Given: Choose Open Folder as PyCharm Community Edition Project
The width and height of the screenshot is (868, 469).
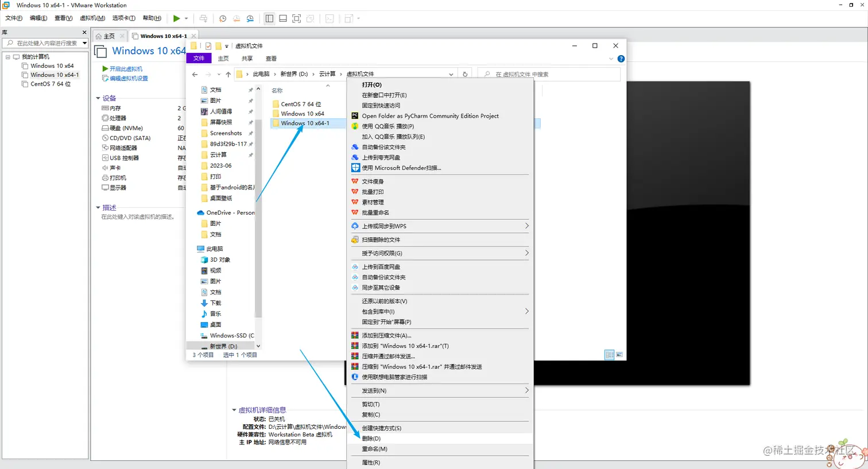Looking at the screenshot, I should 440,116.
